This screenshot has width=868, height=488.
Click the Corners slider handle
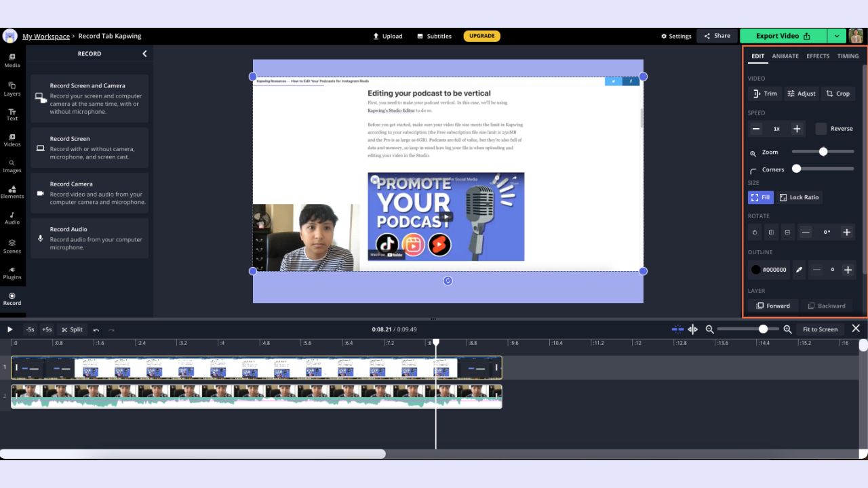797,169
